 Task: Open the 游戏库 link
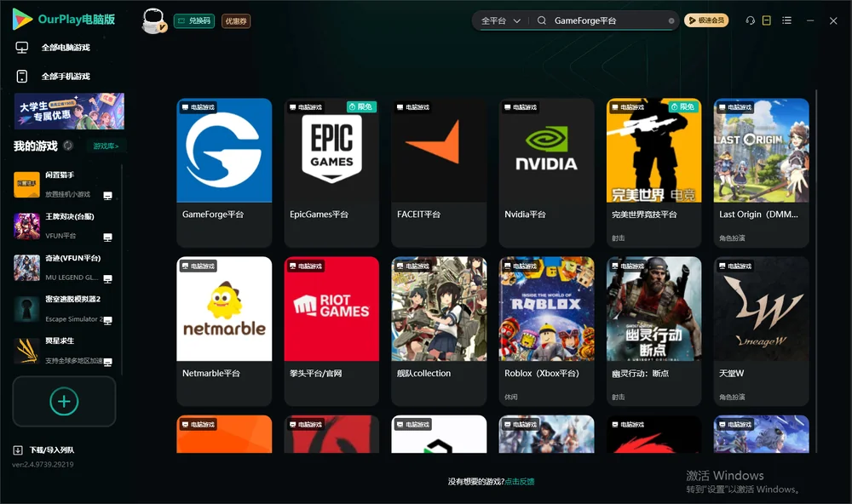pyautogui.click(x=106, y=146)
